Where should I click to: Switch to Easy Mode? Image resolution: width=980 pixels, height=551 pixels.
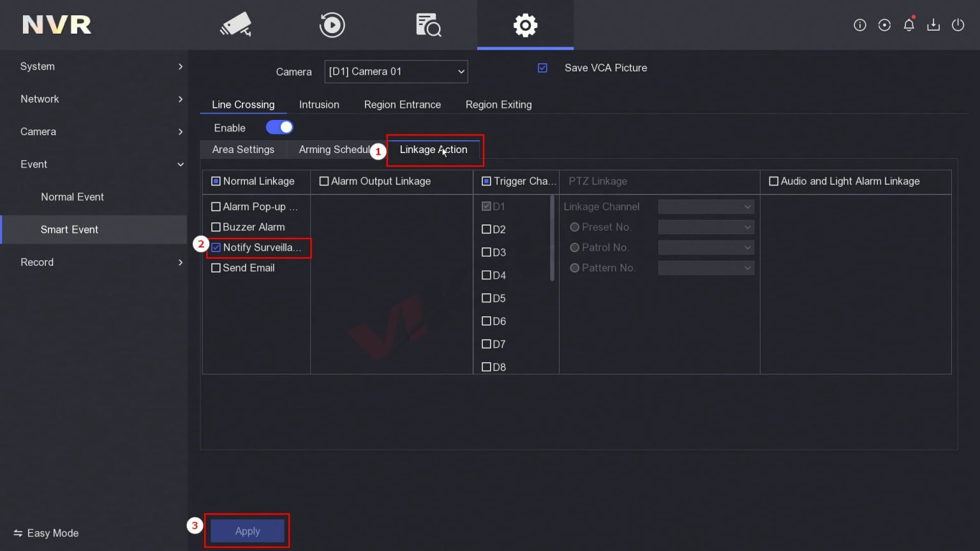(x=45, y=533)
